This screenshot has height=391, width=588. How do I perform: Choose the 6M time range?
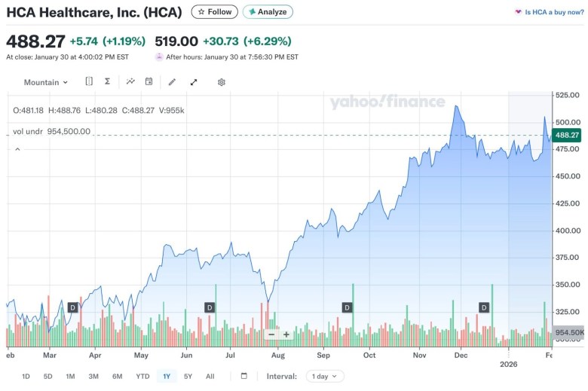click(117, 376)
